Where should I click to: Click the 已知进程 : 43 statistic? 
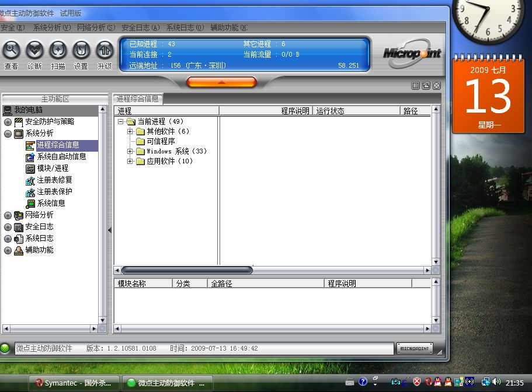[x=152, y=44]
